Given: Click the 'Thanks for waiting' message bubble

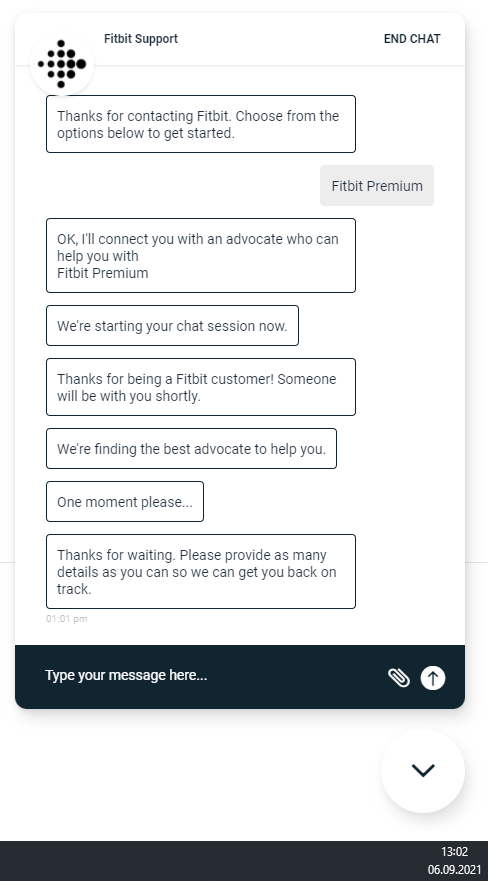Looking at the screenshot, I should tap(201, 571).
